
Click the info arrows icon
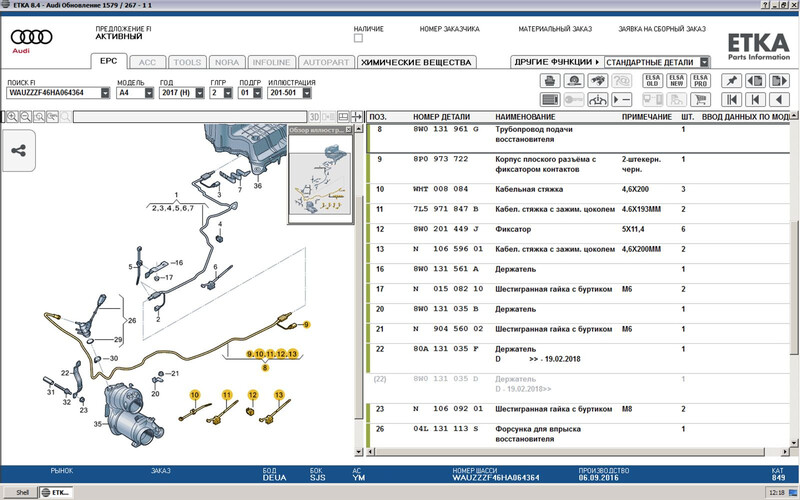[597, 99]
